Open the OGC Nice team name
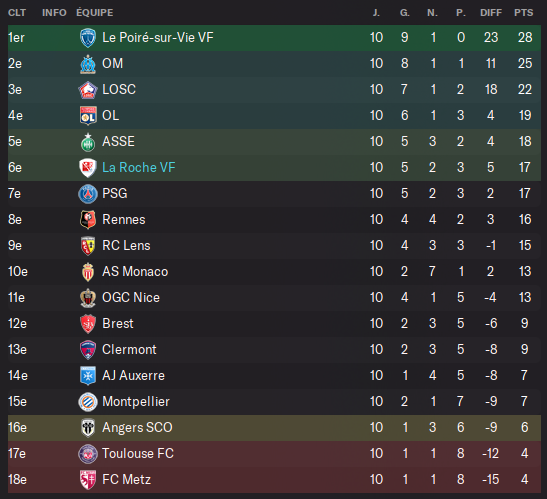This screenshot has height=499, width=547. click(131, 298)
